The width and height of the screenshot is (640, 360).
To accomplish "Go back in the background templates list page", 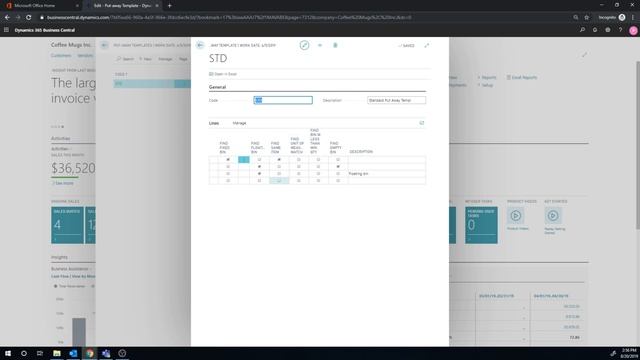I will coord(104,45).
